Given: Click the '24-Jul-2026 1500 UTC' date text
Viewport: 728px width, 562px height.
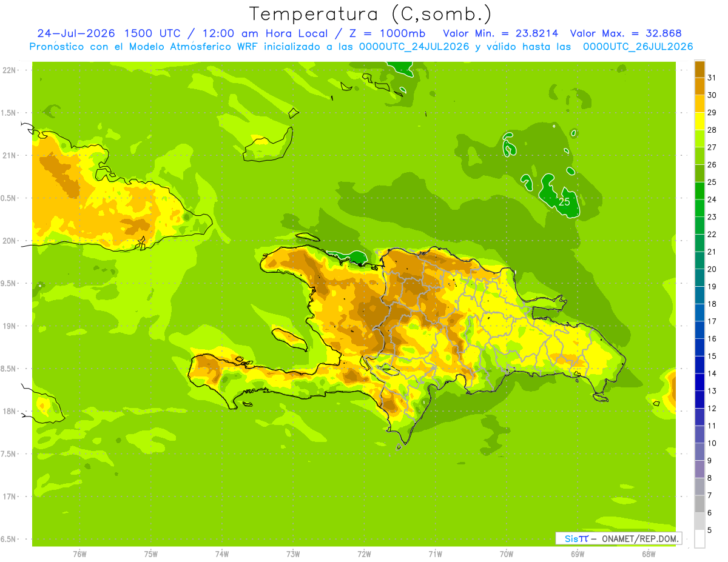Looking at the screenshot, I should click(x=109, y=33).
